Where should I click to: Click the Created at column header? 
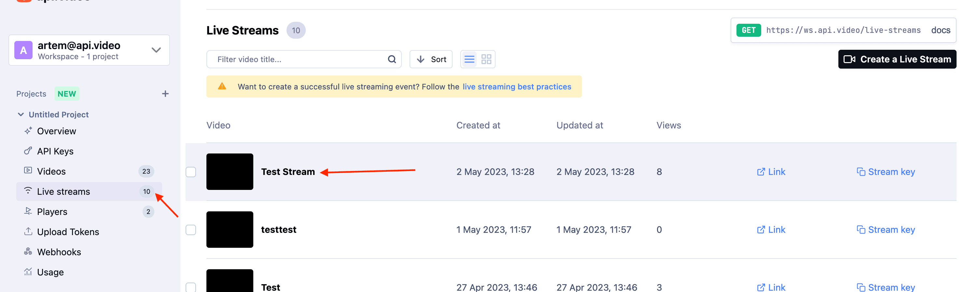pos(478,125)
